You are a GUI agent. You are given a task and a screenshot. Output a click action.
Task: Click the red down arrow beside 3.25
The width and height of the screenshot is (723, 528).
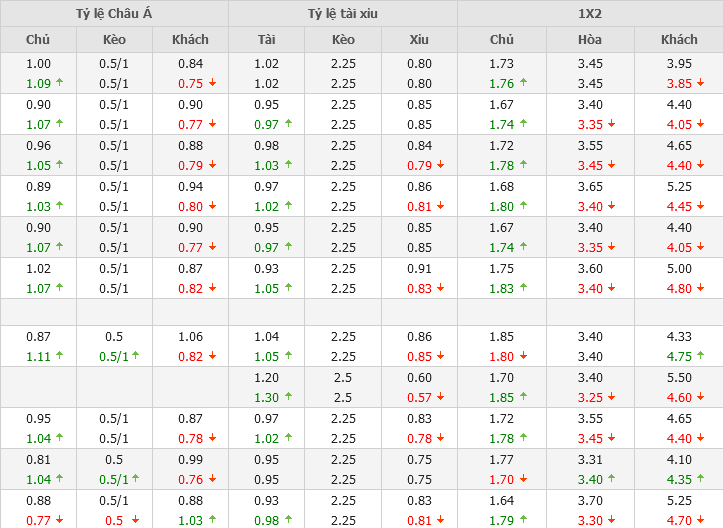(611, 396)
